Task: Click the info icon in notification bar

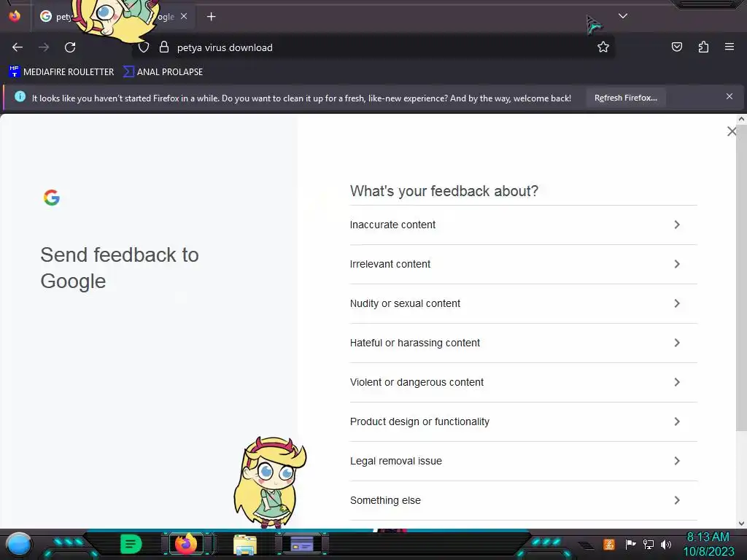Action: pyautogui.click(x=20, y=97)
